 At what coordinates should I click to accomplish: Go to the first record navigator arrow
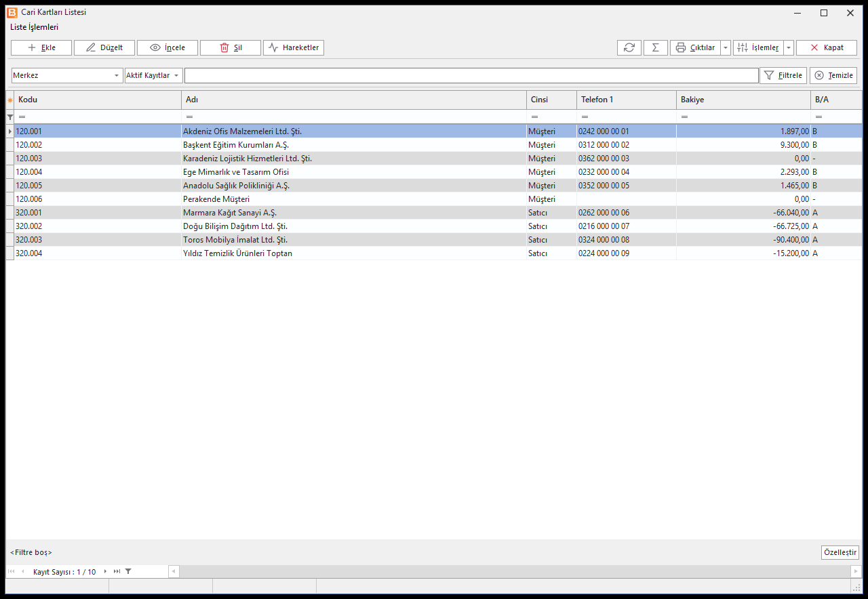point(12,571)
